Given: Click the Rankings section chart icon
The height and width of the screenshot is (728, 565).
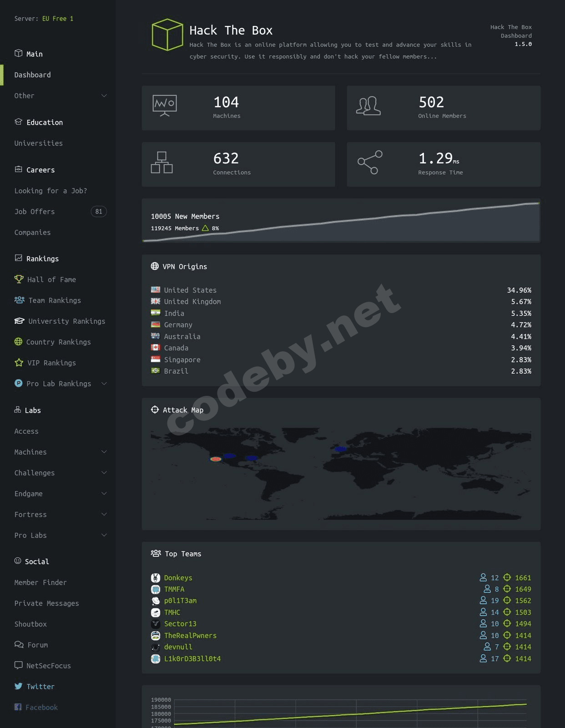Looking at the screenshot, I should 18,258.
